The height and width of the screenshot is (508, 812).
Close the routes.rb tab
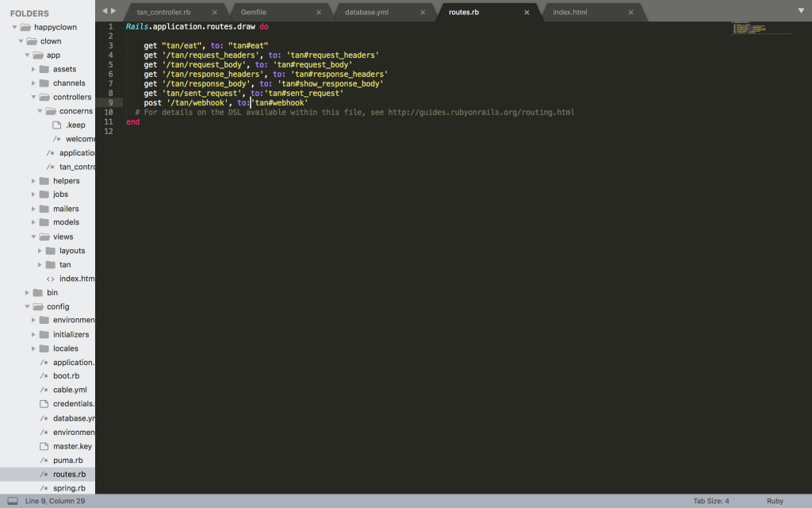(527, 13)
